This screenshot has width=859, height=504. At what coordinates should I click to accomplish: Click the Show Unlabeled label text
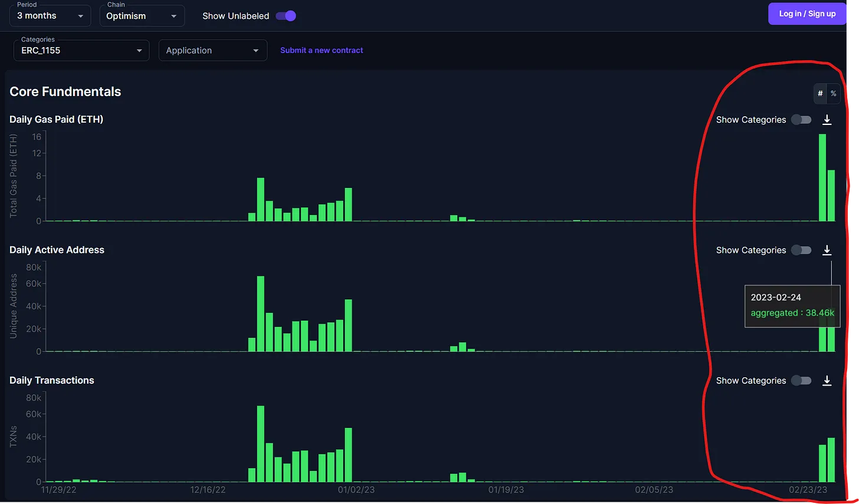[x=235, y=16]
